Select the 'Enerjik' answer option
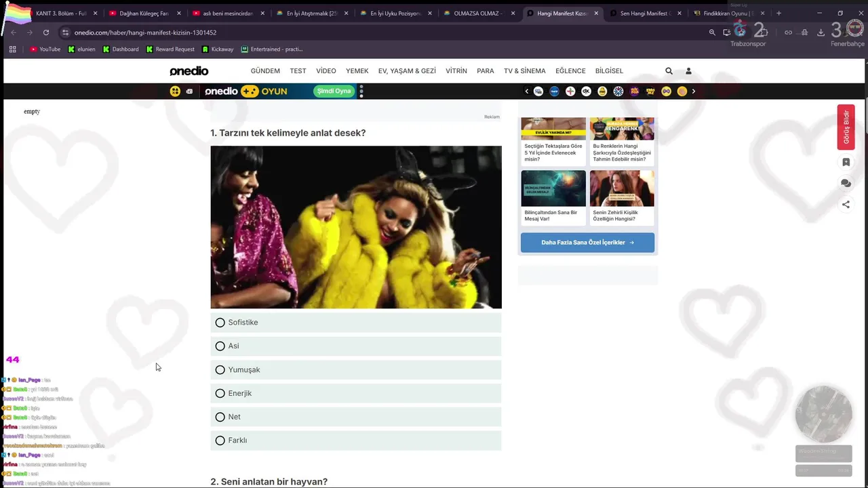 (x=356, y=394)
